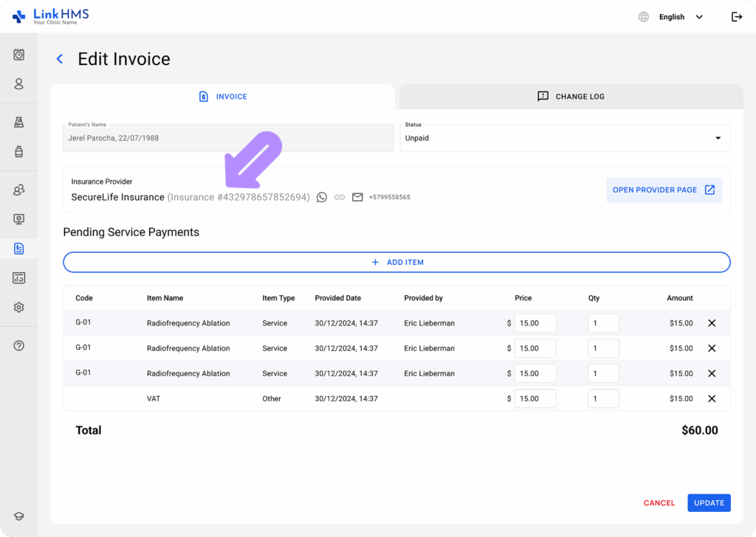Copy the insurance provider link icon
Image resolution: width=756 pixels, height=537 pixels.
(340, 197)
